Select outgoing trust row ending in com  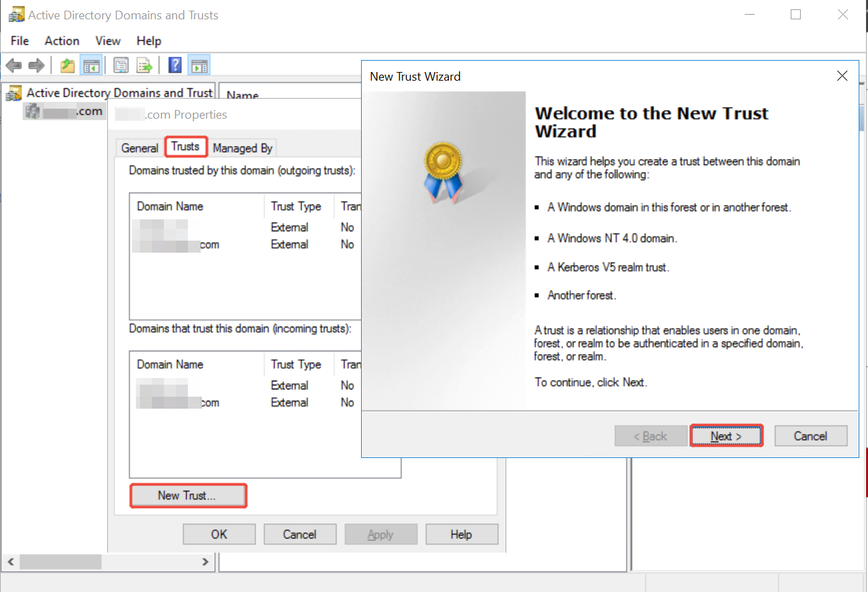(x=245, y=245)
